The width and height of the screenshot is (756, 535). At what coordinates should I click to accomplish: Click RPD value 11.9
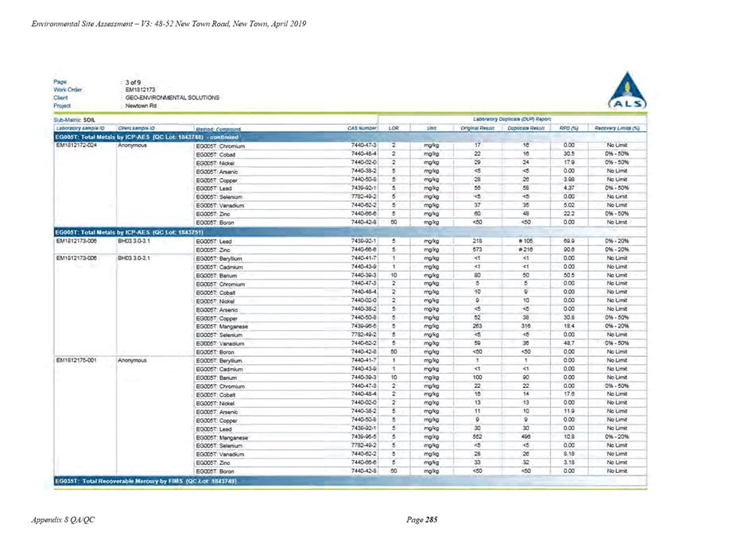pyautogui.click(x=569, y=411)
